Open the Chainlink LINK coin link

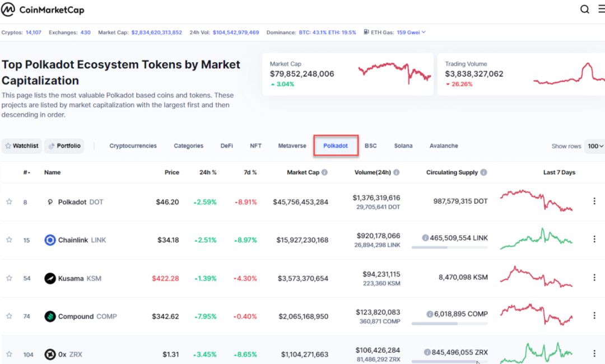[x=82, y=240]
